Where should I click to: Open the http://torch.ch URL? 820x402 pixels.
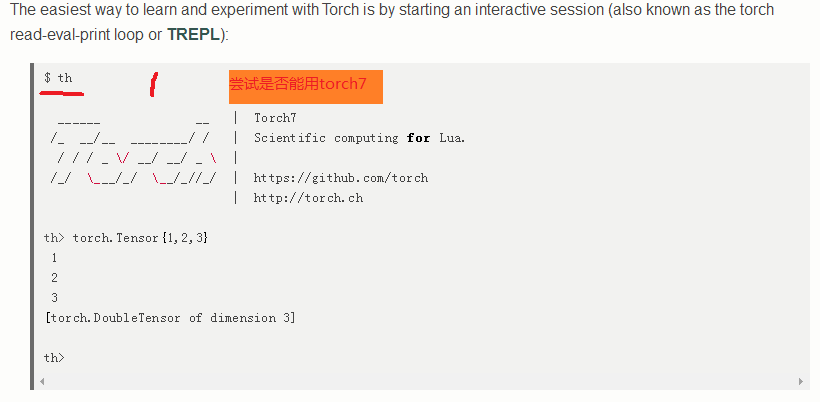[x=308, y=198]
